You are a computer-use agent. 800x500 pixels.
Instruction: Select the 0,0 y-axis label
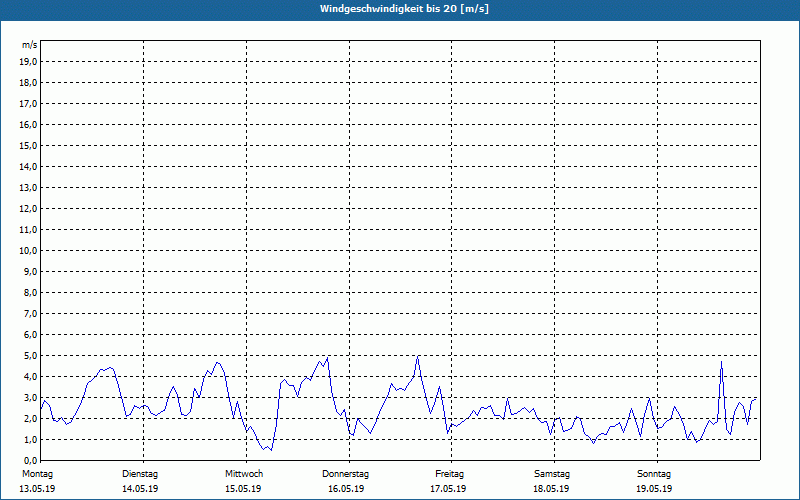[30, 460]
